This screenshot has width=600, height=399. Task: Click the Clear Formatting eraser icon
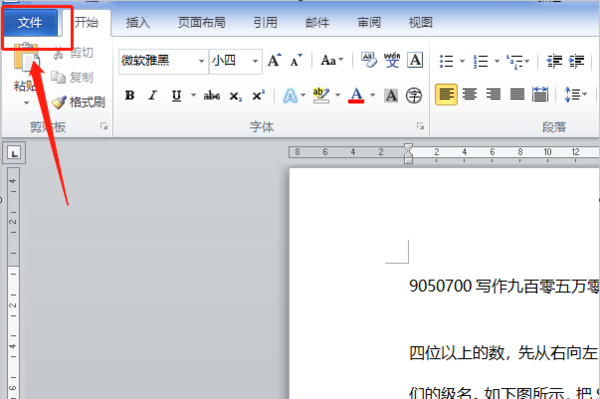369,60
